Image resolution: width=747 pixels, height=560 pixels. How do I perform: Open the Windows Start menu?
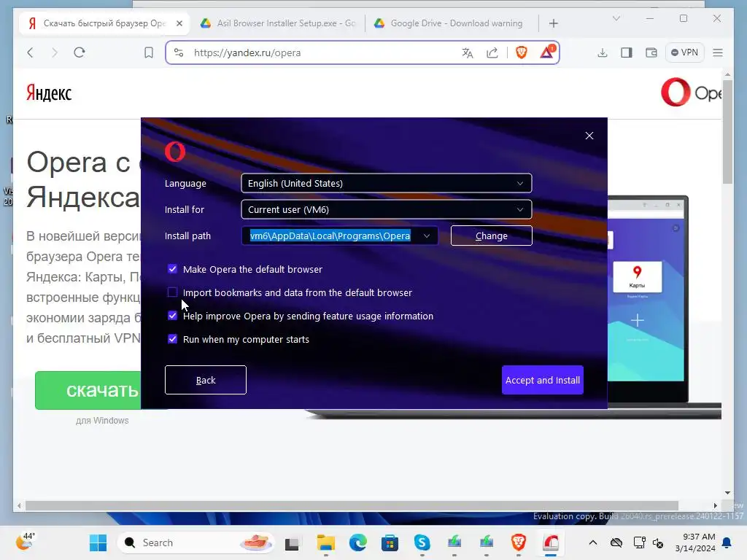pos(98,542)
